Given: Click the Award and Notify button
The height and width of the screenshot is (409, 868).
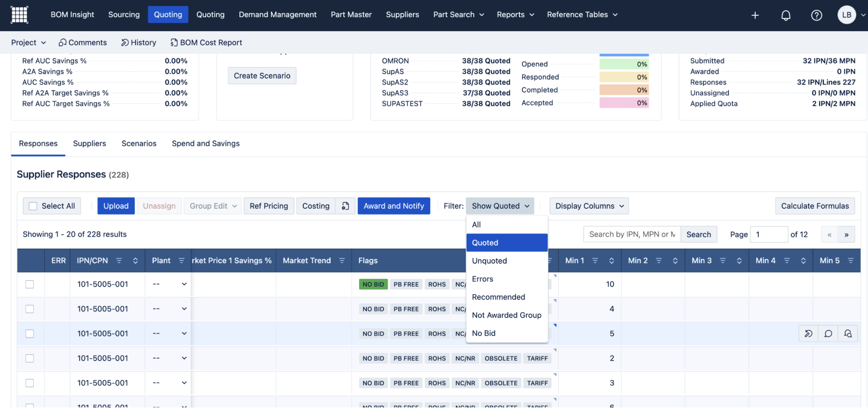Looking at the screenshot, I should click(x=394, y=206).
